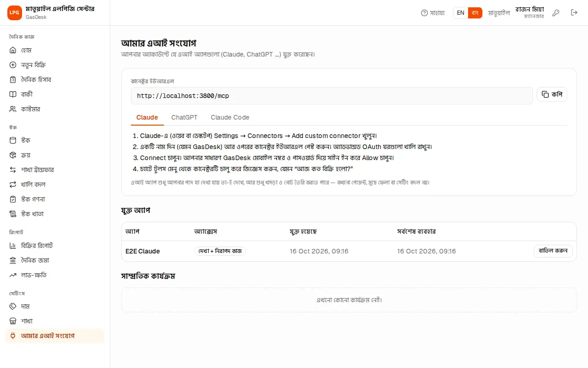
Task: Click the মাতুয়াইল এলপিজি সেন্টার title
Action: tap(60, 9)
